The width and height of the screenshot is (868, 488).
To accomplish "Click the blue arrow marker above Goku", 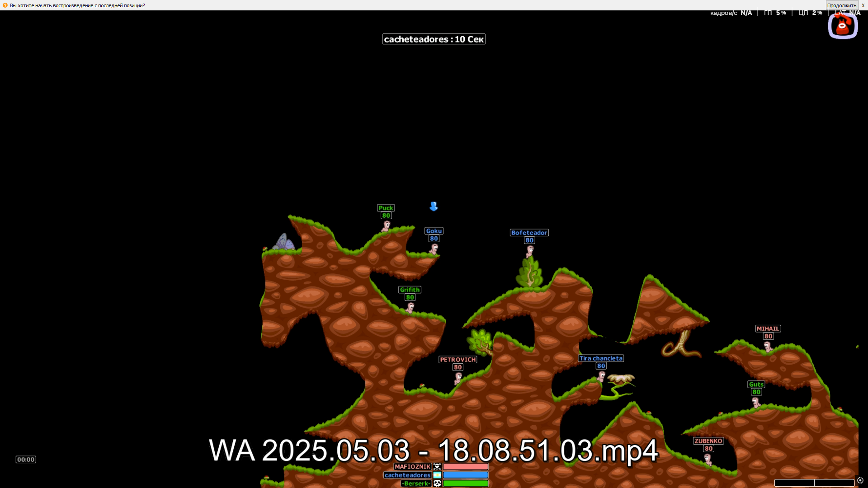I will click(434, 206).
